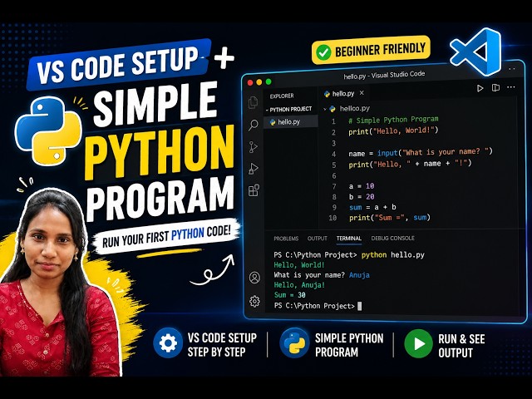Viewport: 532px width, 399px height.
Task: Click code line 'sum = a + b'
Action: 372,207
